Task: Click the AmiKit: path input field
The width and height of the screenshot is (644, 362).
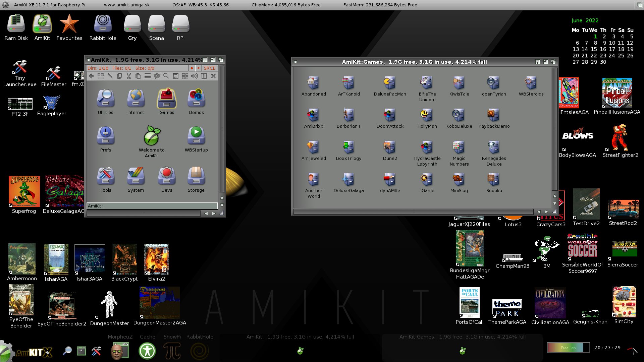Action: pos(152,206)
